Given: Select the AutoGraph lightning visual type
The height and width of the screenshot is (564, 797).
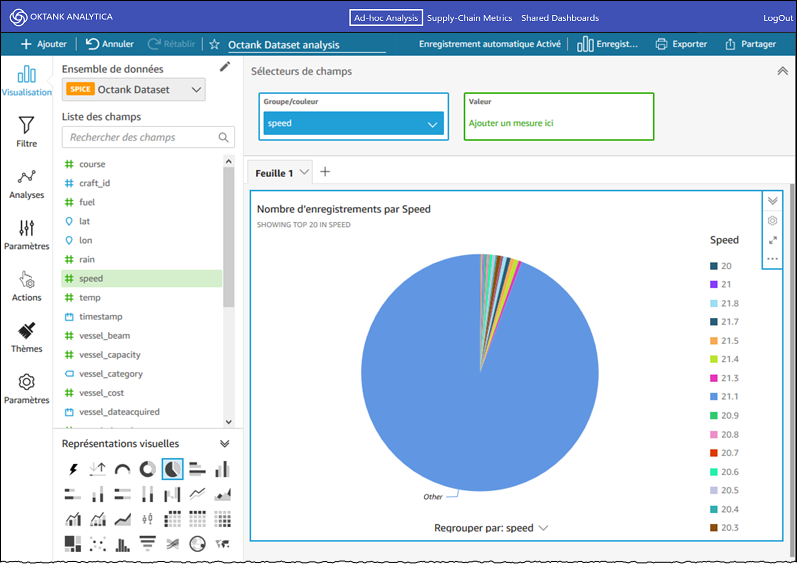Looking at the screenshot, I should [73, 469].
